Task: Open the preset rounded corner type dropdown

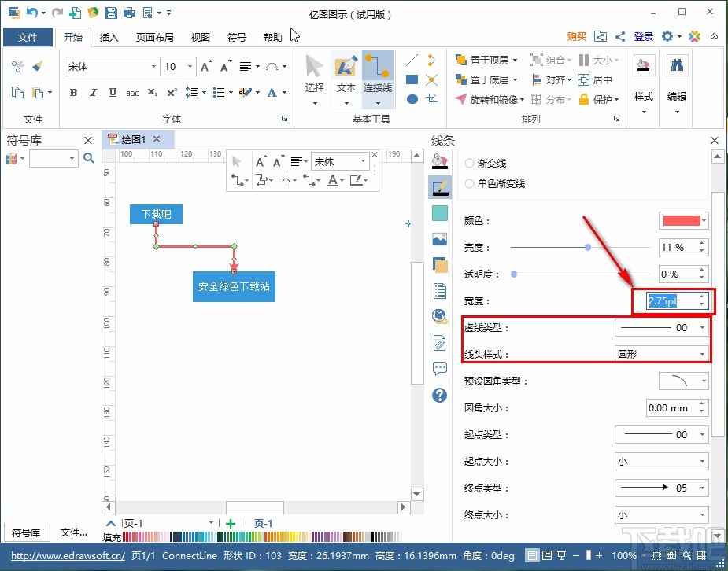Action: click(x=683, y=381)
